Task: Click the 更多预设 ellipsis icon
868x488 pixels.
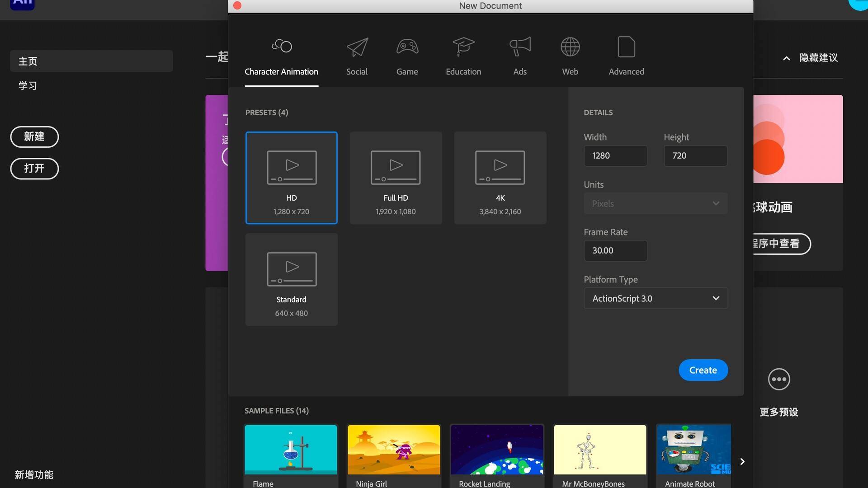Action: click(x=778, y=379)
